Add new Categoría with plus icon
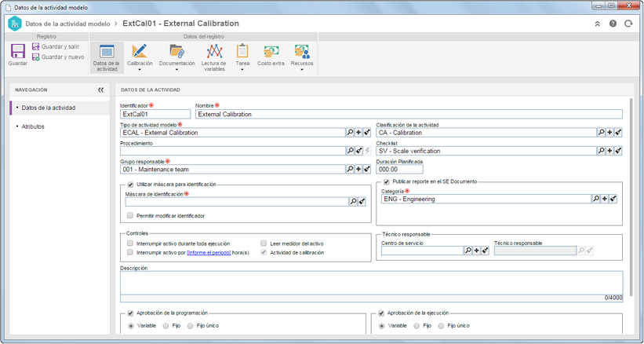644x344 pixels. (605, 199)
